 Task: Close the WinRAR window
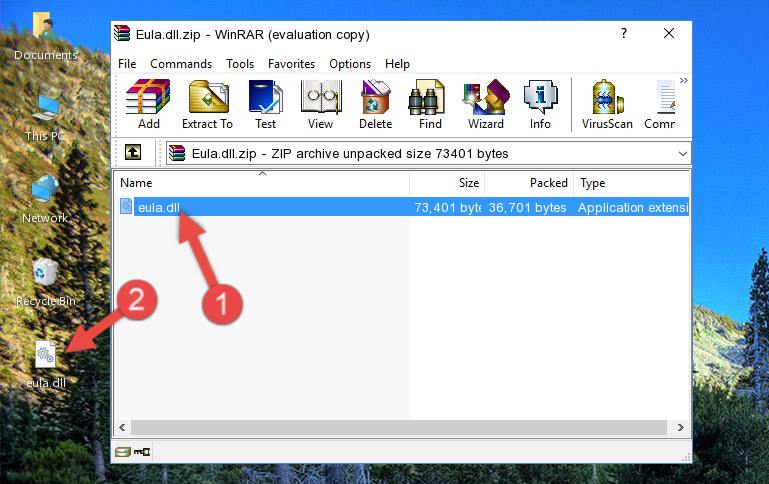(x=668, y=33)
